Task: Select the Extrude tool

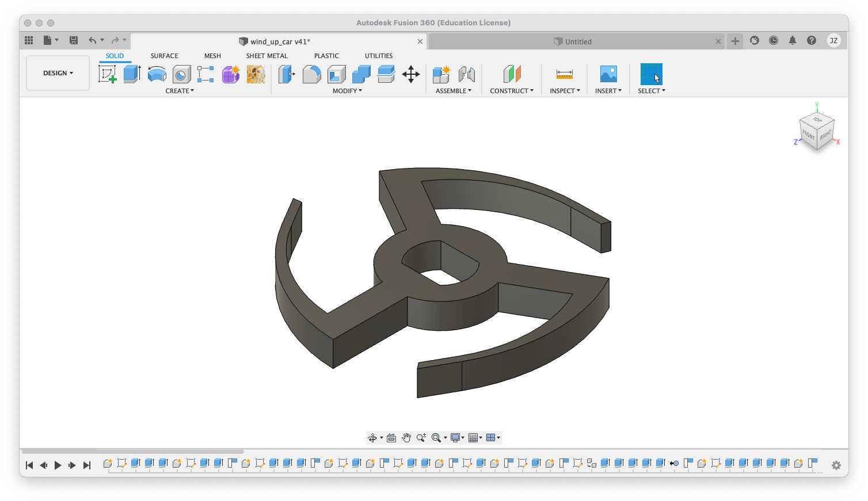Action: (x=132, y=74)
